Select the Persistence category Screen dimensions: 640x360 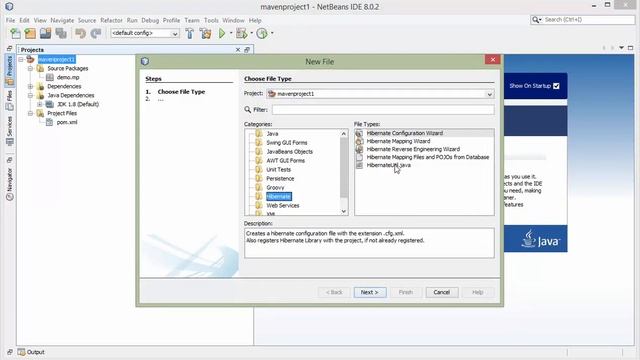[280, 179]
